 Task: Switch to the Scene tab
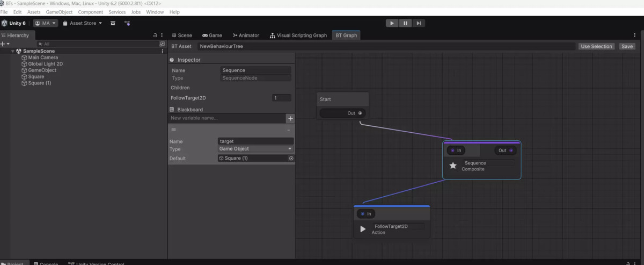181,35
